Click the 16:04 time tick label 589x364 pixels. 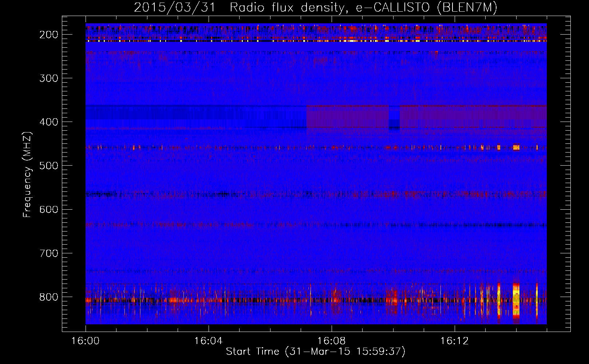click(x=208, y=341)
